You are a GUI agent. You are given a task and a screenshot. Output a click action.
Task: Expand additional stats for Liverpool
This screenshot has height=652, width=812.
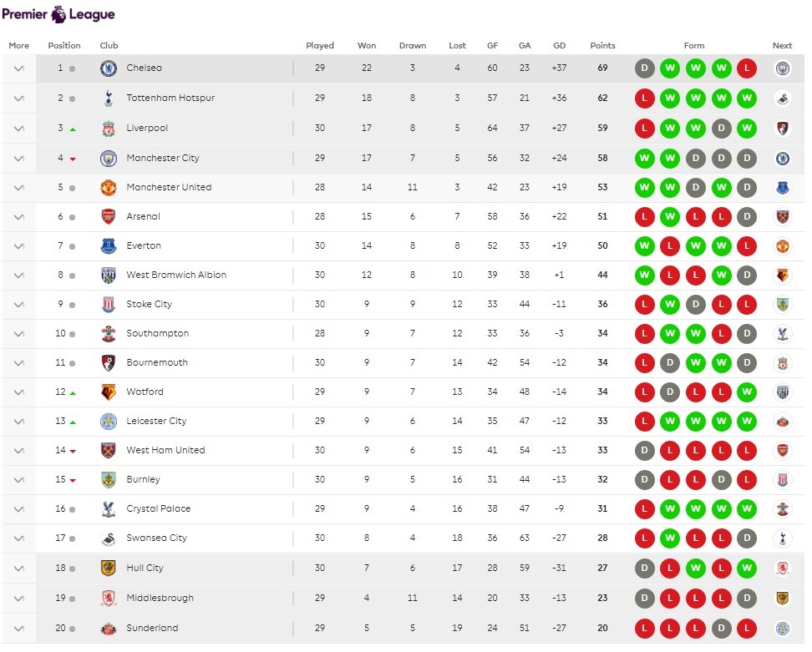18,129
